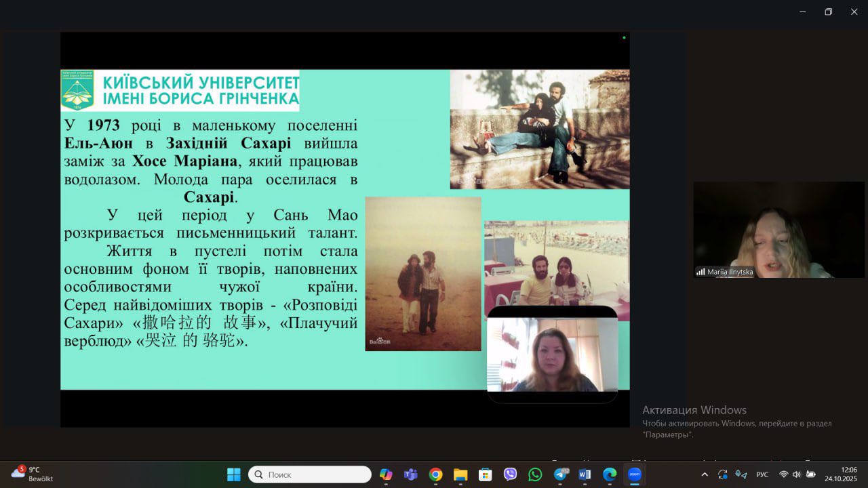
Task: Open File Explorer from the taskbar
Action: click(460, 474)
